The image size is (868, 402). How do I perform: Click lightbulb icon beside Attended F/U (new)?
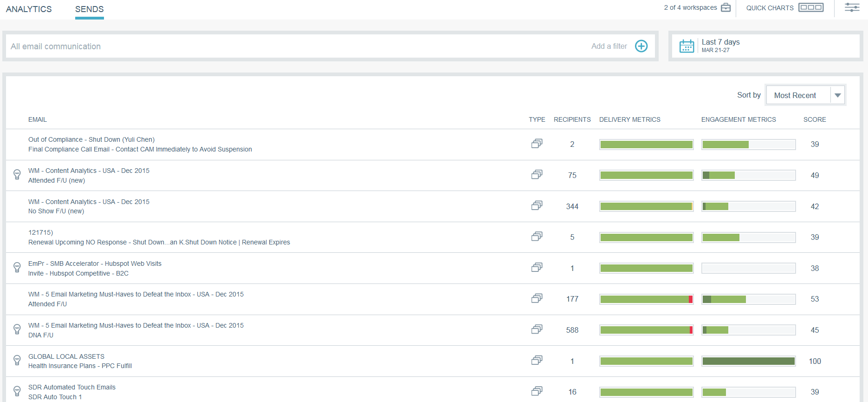pyautogui.click(x=17, y=175)
